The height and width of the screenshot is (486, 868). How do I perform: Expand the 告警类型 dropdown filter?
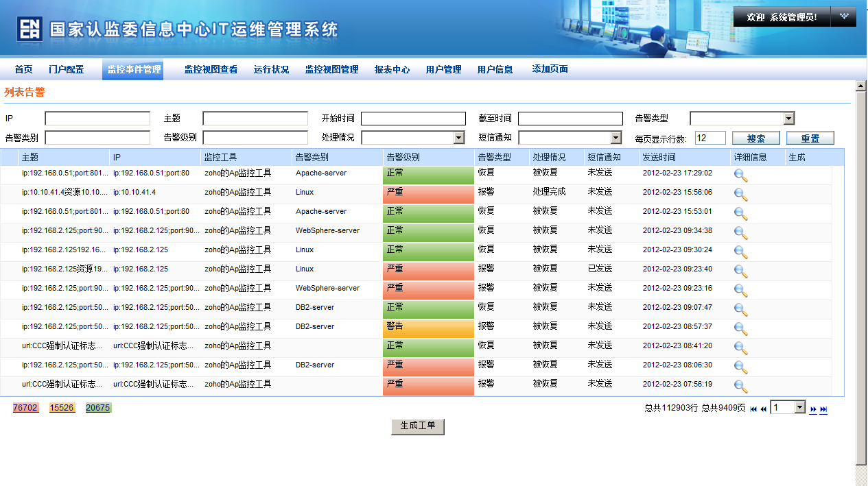click(788, 119)
